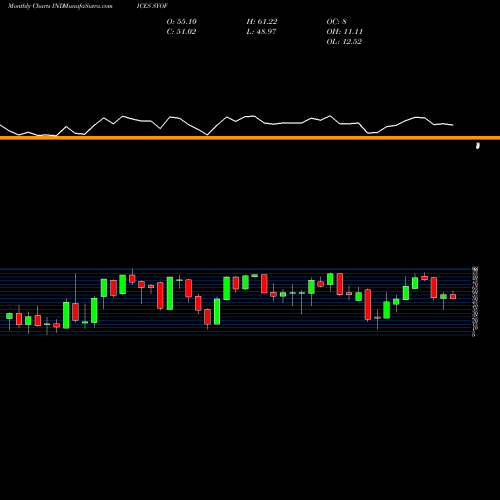Viewport: 500px width, 500px height.
Task: Click the 'OH: 11.11' reading
Action: click(345, 32)
